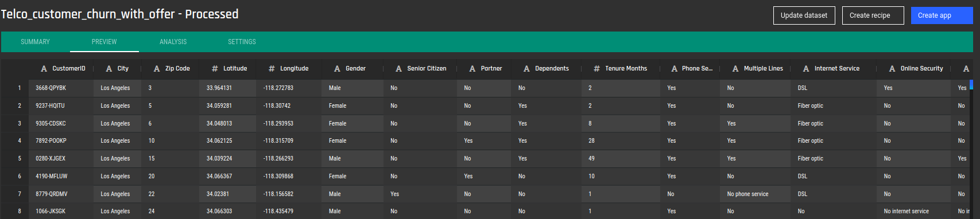Click the blue Create app button

(942, 15)
